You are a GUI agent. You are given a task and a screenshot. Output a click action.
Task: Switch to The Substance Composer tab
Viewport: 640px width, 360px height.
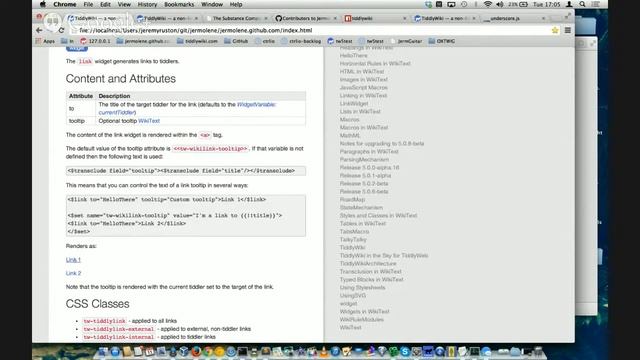[237, 18]
